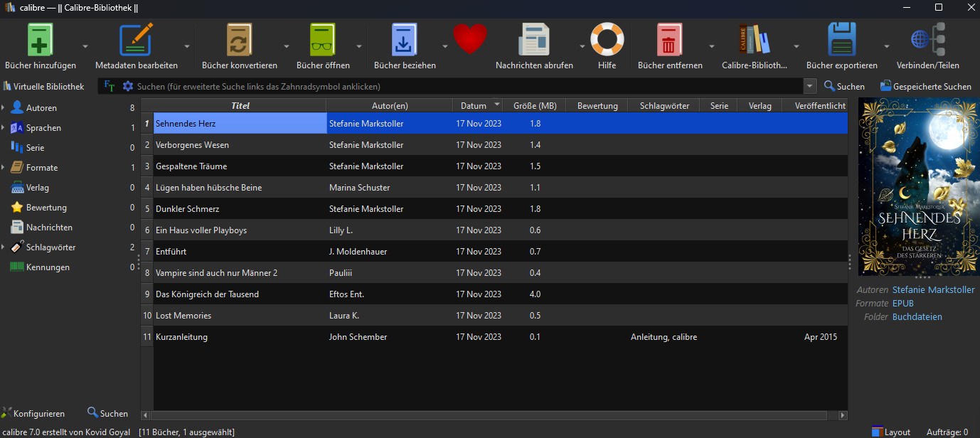Select the Bewertung star category in the sidebar
The width and height of the screenshot is (980, 438).
46,208
